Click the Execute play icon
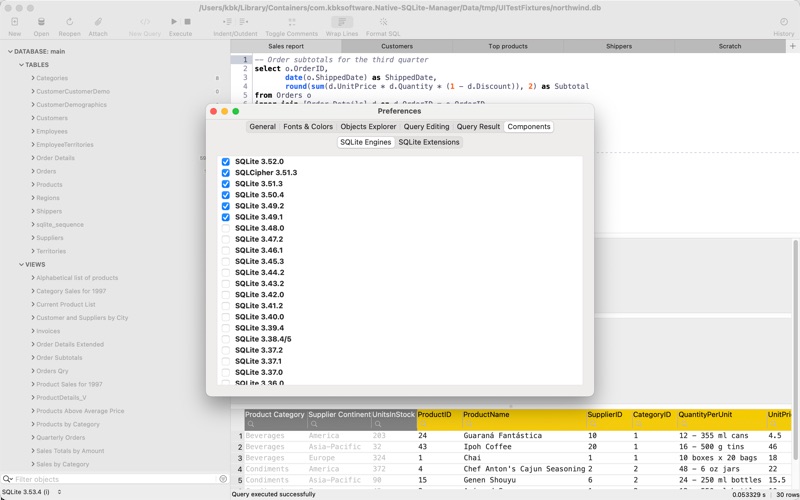This screenshot has height=500, width=800. pos(174,22)
